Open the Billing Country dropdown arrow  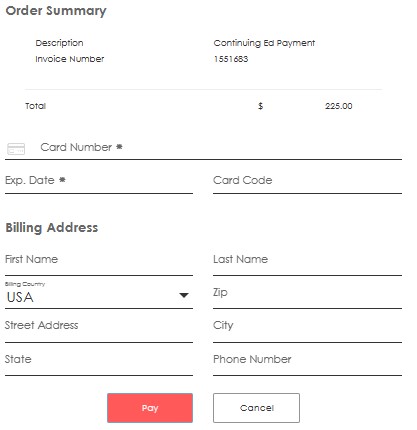point(184,295)
